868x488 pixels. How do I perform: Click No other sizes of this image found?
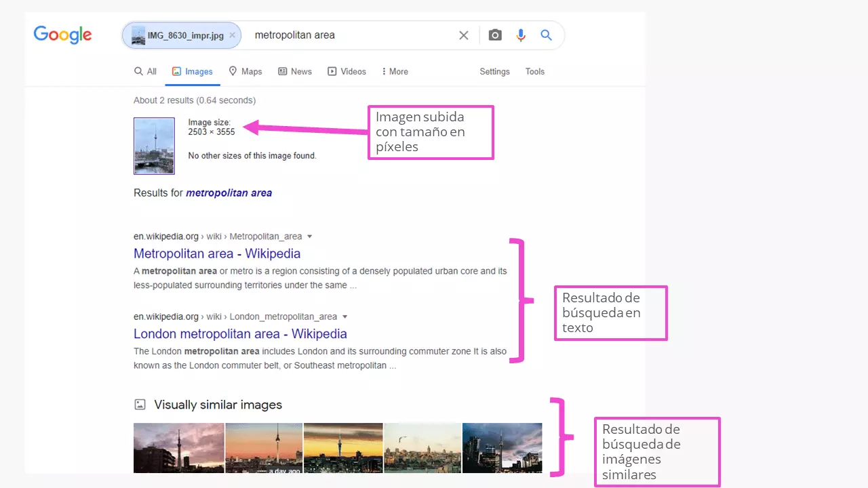pyautogui.click(x=252, y=156)
